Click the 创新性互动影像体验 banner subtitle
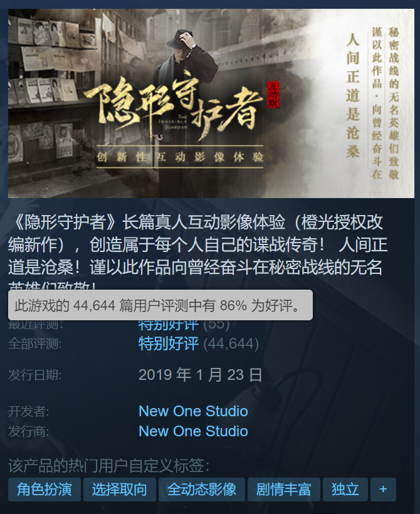The image size is (420, 514). pyautogui.click(x=180, y=157)
